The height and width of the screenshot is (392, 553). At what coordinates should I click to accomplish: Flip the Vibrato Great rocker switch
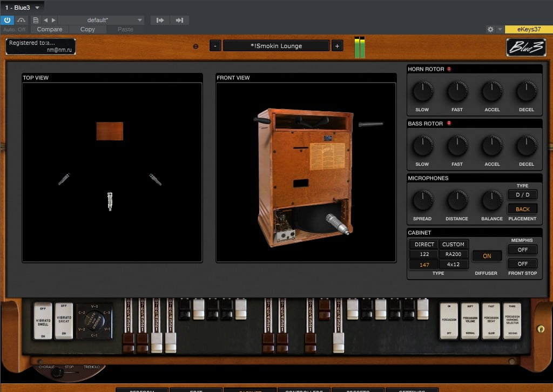[64, 321]
